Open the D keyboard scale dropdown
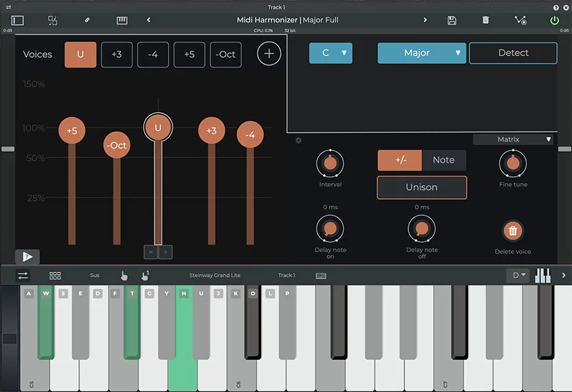The image size is (572, 392). point(518,275)
